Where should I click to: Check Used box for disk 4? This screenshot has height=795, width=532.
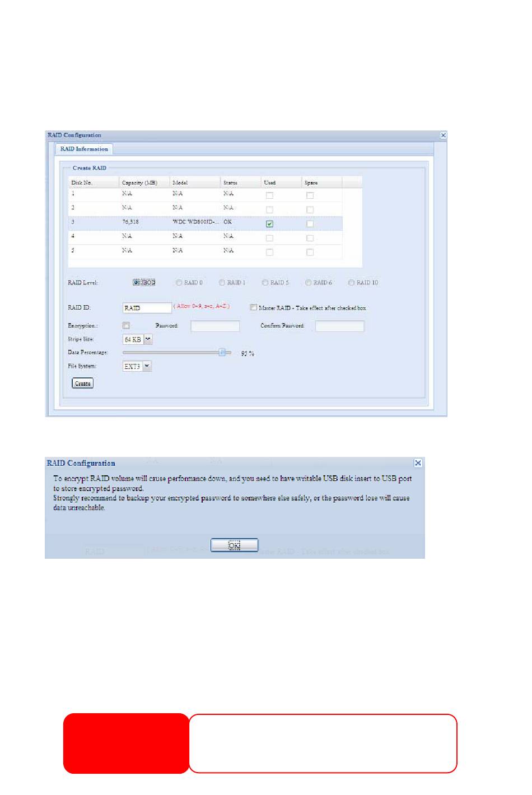point(269,238)
